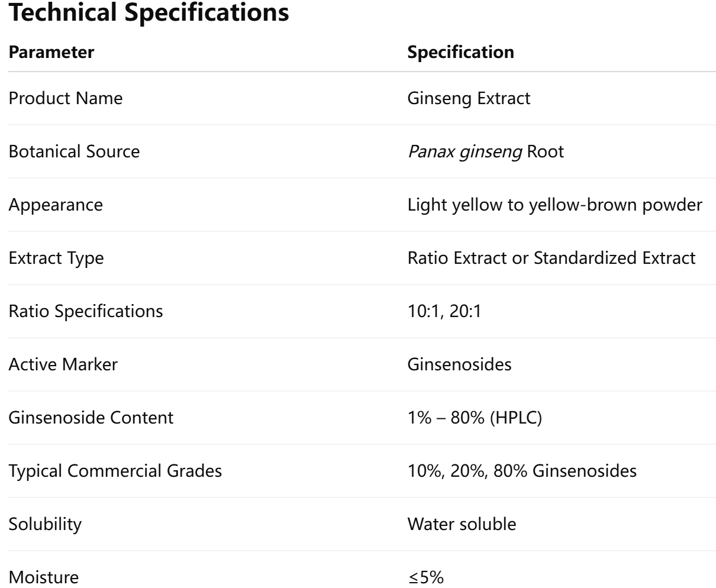Image resolution: width=716 pixels, height=588 pixels.
Task: Click the Light yellow to yellow-brown powder text
Action: (x=555, y=205)
